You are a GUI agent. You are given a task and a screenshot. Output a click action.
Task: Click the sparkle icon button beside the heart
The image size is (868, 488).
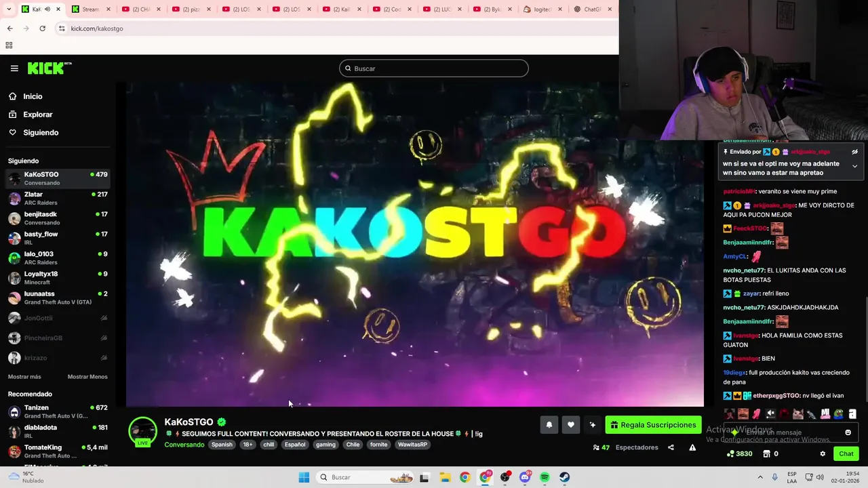coord(593,425)
